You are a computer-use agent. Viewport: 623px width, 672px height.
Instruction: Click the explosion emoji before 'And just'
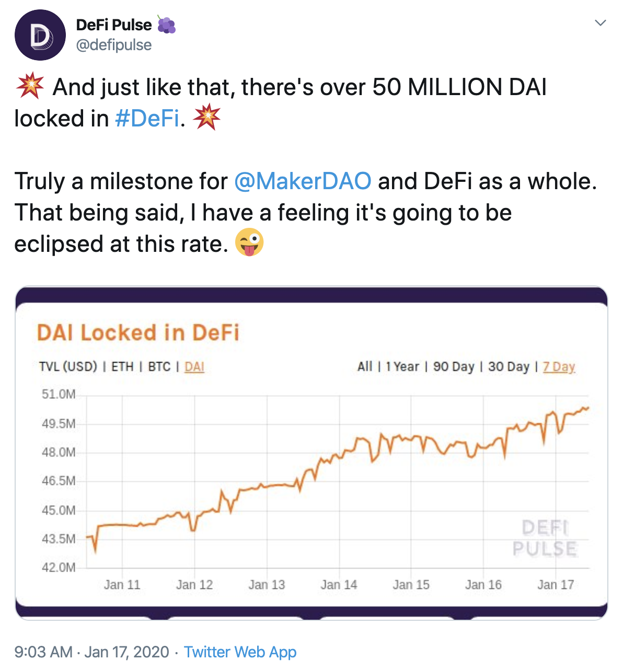point(30,86)
